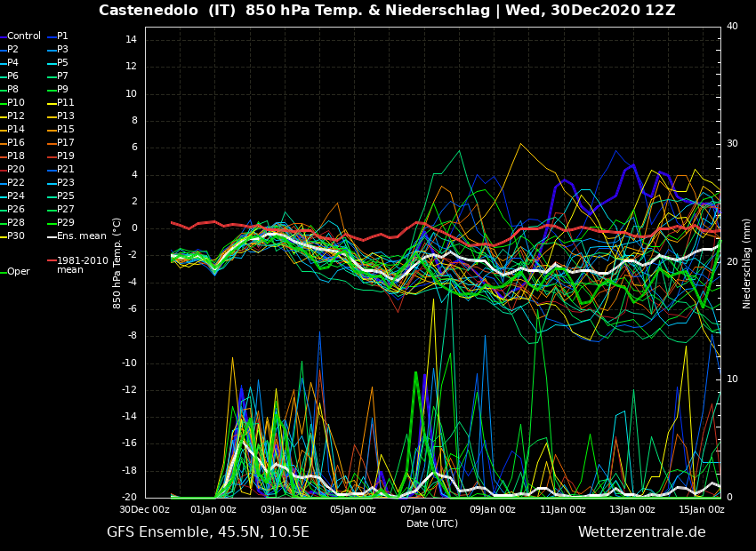
Task: Click the "07Jan 00z" date tick label
Action: point(422,509)
